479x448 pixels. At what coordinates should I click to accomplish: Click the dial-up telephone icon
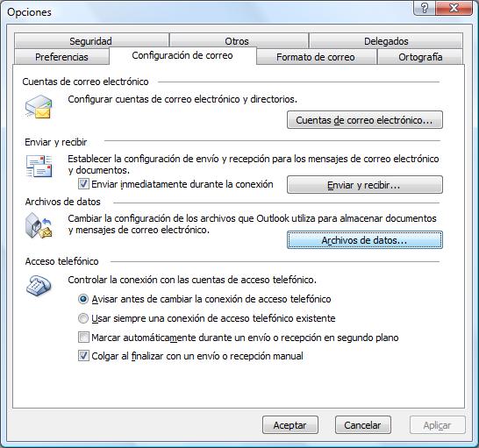[39, 285]
